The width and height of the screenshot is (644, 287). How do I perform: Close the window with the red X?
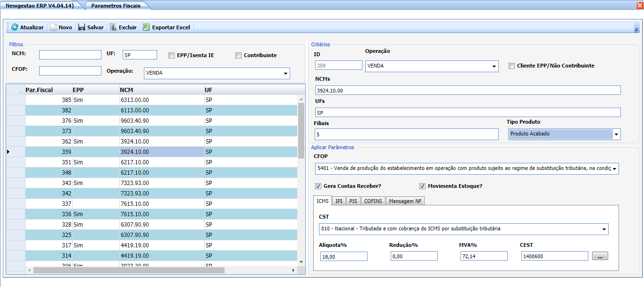[639, 5]
